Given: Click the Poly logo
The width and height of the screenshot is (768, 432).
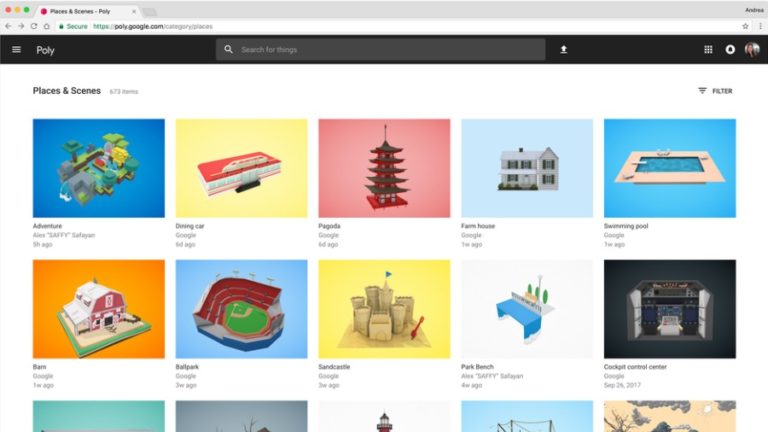Looking at the screenshot, I should 45,50.
